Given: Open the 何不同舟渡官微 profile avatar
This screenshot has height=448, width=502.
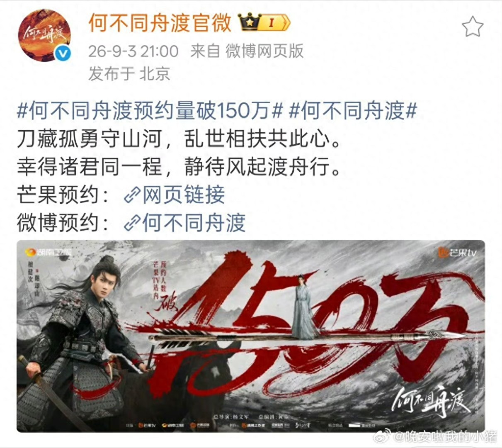Looking at the screenshot, I should tap(44, 36).
